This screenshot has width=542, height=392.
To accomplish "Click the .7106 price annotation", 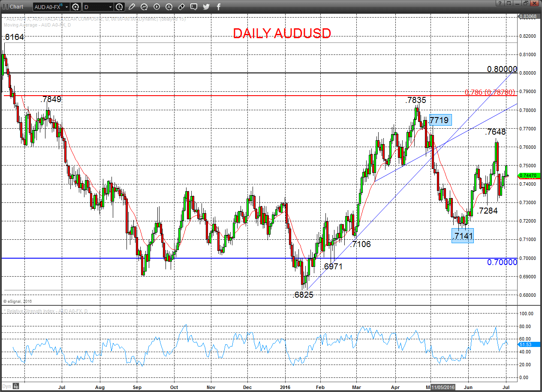I will (360, 244).
